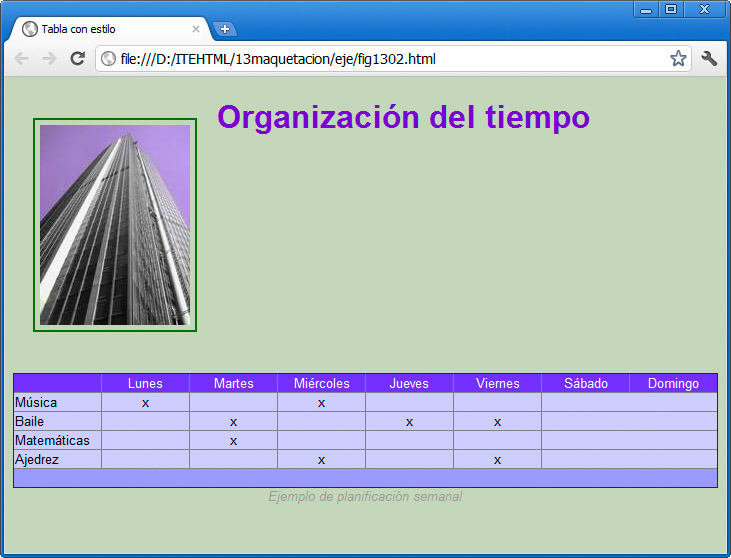Click the 'Martes' column header
The image size is (731, 558).
[234, 383]
